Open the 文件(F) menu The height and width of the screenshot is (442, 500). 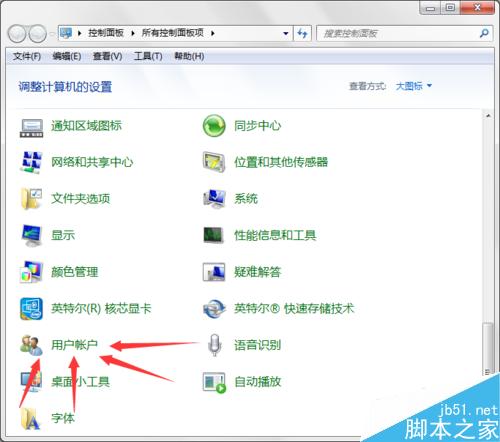27,56
